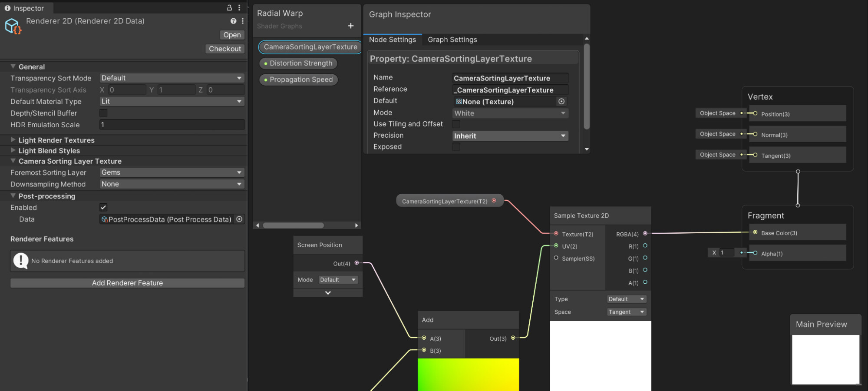Open object picker for PostProcessData field
Viewport: 868px width, 391px height.
tap(239, 219)
